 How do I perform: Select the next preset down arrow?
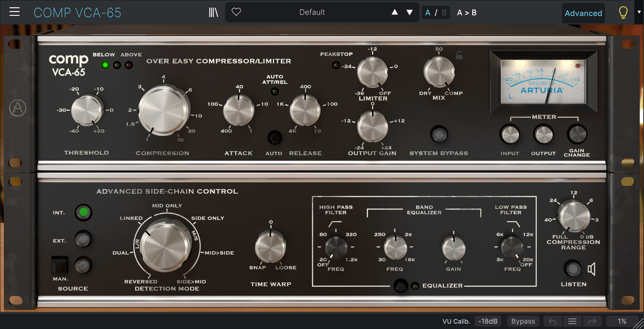click(409, 12)
